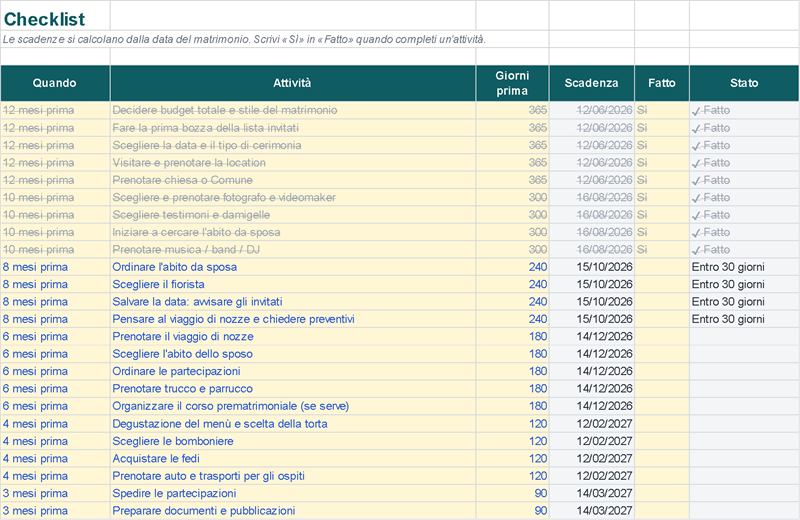The height and width of the screenshot is (520, 800).
Task: Select 'Ordinare l'abito da sposa' cell
Action: pyautogui.click(x=293, y=266)
